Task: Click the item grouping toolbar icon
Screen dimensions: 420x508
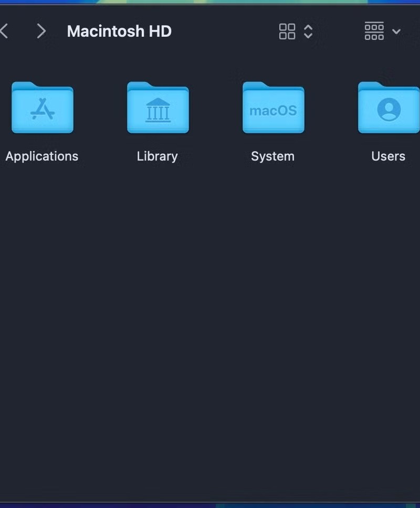Action: point(374,31)
